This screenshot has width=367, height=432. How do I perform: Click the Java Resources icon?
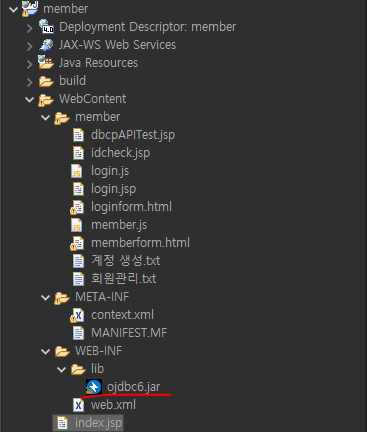click(x=46, y=62)
